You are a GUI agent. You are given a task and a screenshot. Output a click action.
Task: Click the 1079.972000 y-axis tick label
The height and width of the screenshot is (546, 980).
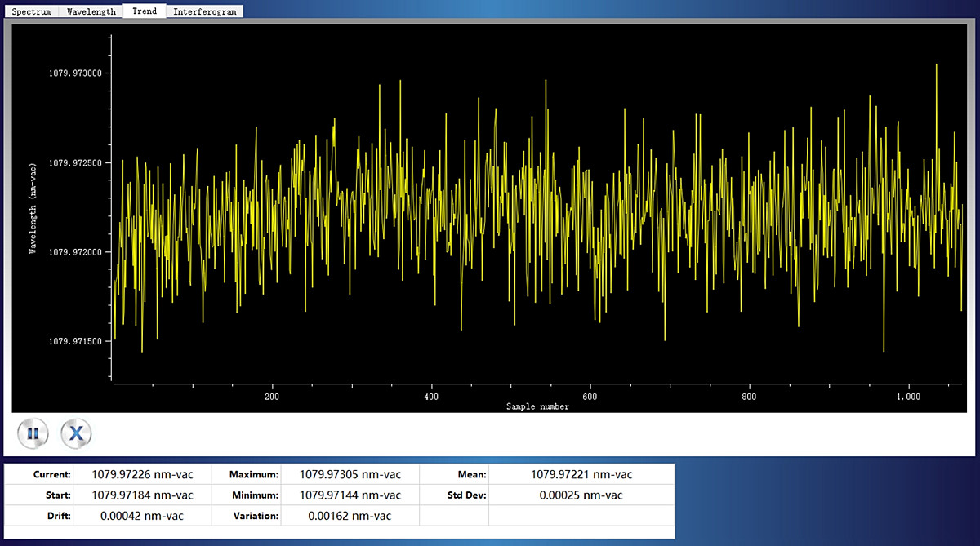(x=76, y=252)
